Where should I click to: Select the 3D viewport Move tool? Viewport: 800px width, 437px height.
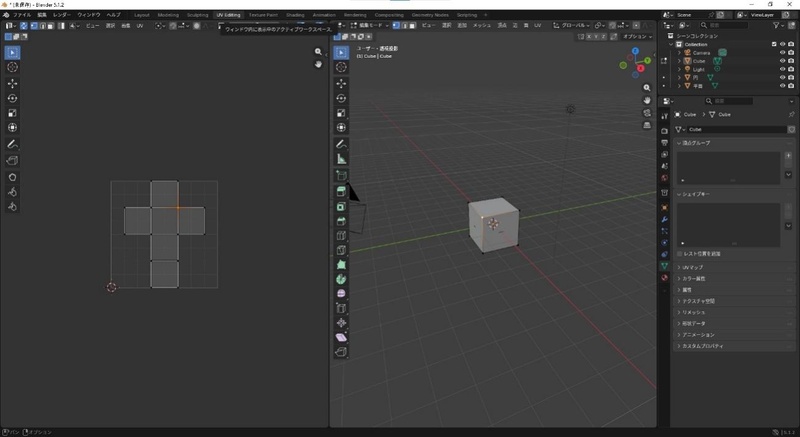tap(341, 84)
